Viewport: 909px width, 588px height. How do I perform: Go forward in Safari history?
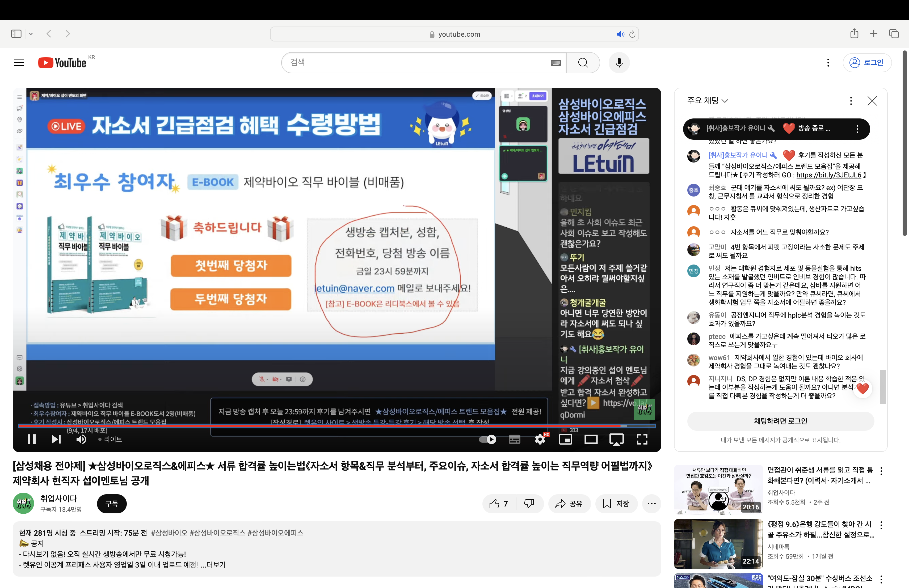tap(68, 33)
